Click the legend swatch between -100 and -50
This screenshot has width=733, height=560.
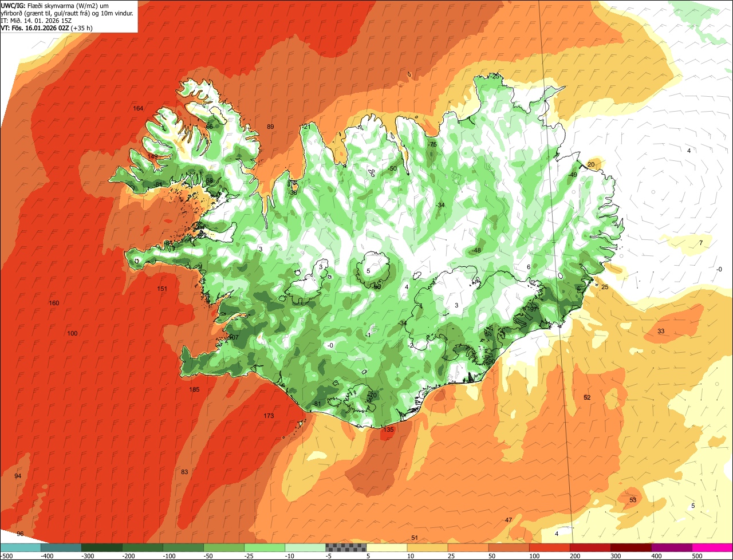[x=183, y=547]
